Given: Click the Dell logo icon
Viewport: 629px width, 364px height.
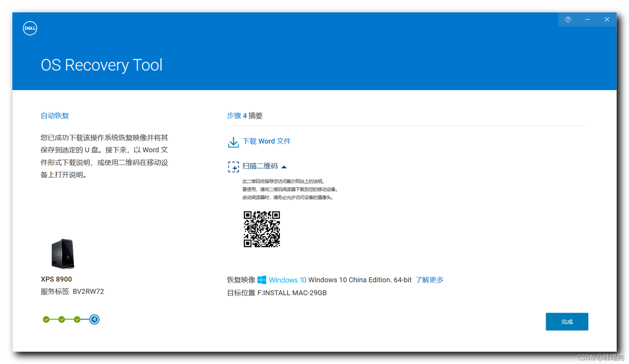Looking at the screenshot, I should 30,28.
